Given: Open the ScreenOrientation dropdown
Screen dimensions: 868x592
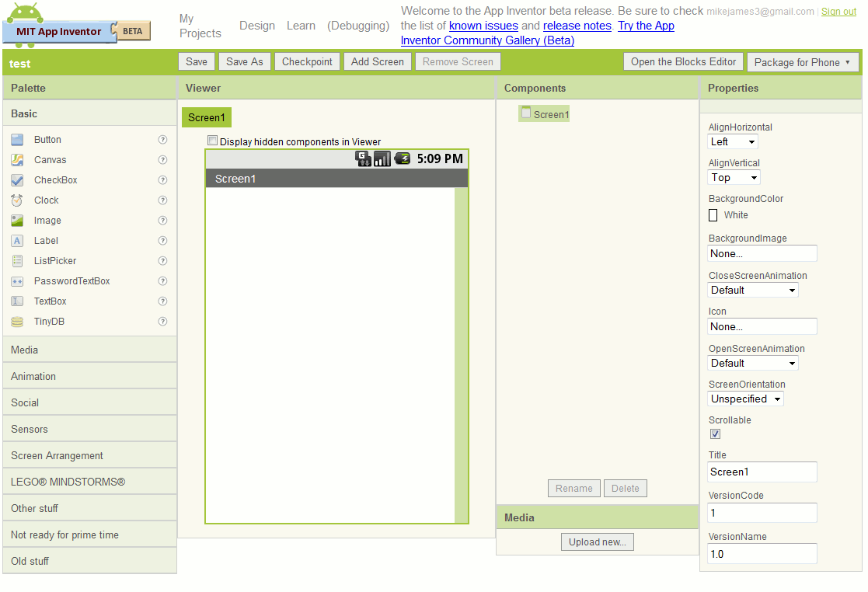Looking at the screenshot, I should (746, 399).
